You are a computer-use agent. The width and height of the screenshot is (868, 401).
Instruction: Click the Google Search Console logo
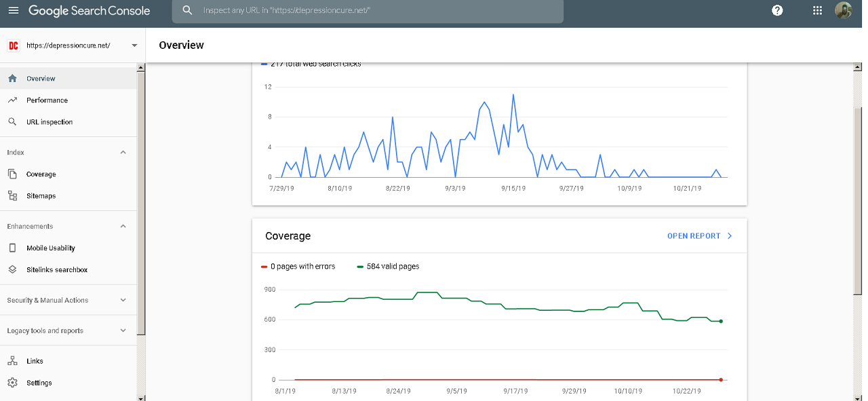click(89, 11)
